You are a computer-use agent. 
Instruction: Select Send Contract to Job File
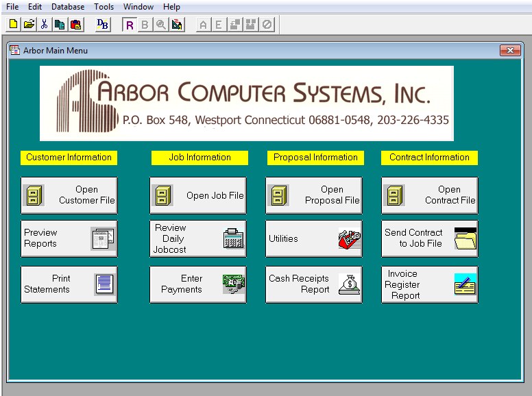430,238
